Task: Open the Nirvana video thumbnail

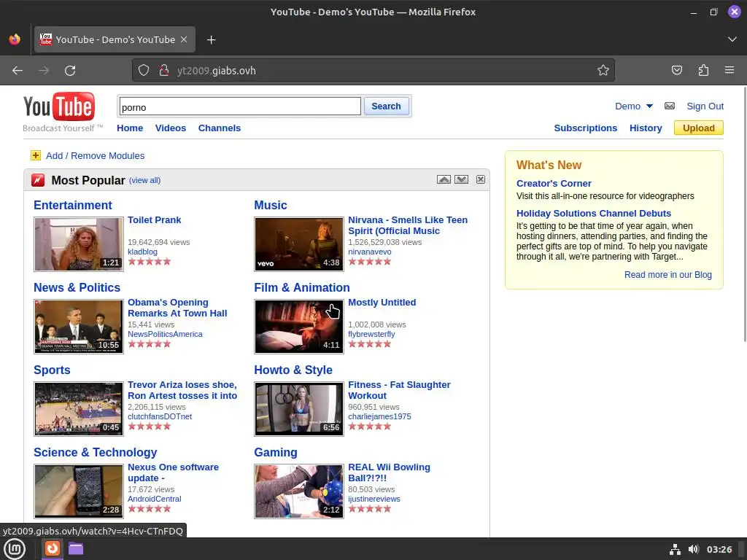Action: (x=298, y=244)
